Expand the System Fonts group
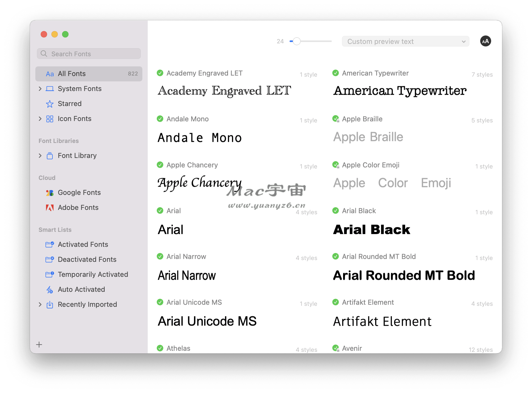This screenshot has width=532, height=393. point(40,89)
